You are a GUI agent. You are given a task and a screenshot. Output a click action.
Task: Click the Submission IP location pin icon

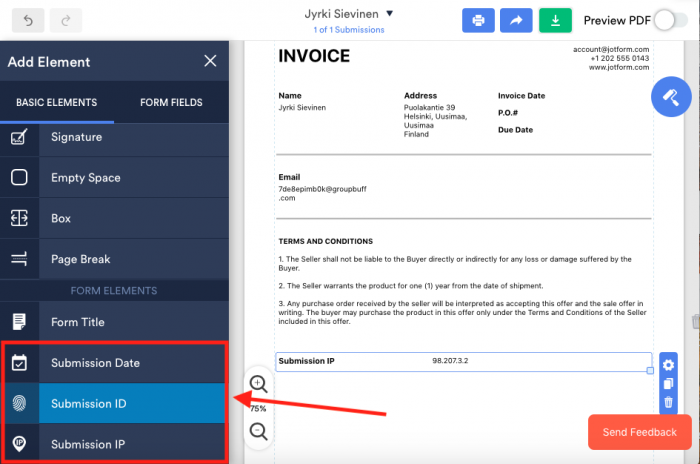pos(19,443)
